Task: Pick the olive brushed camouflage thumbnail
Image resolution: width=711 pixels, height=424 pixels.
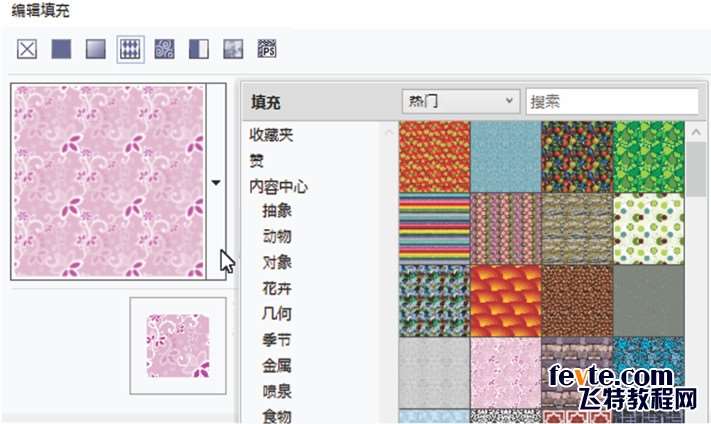Action: pos(577,229)
